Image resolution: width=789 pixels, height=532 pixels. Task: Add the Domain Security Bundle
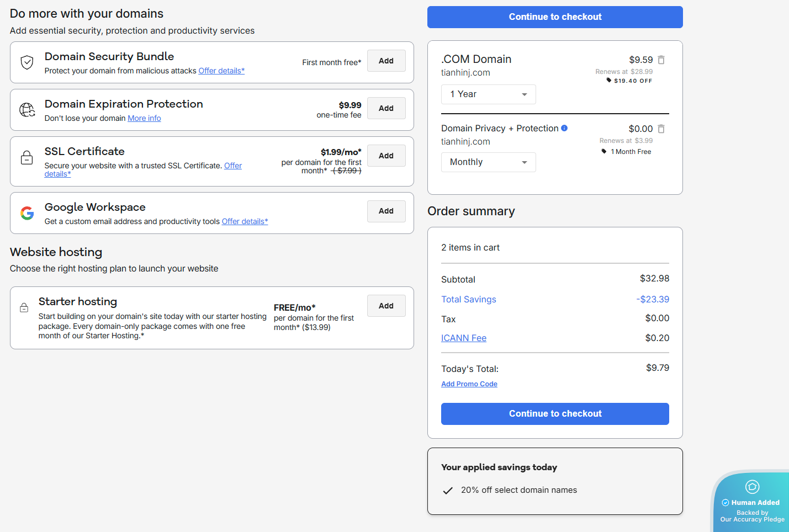[x=386, y=61]
